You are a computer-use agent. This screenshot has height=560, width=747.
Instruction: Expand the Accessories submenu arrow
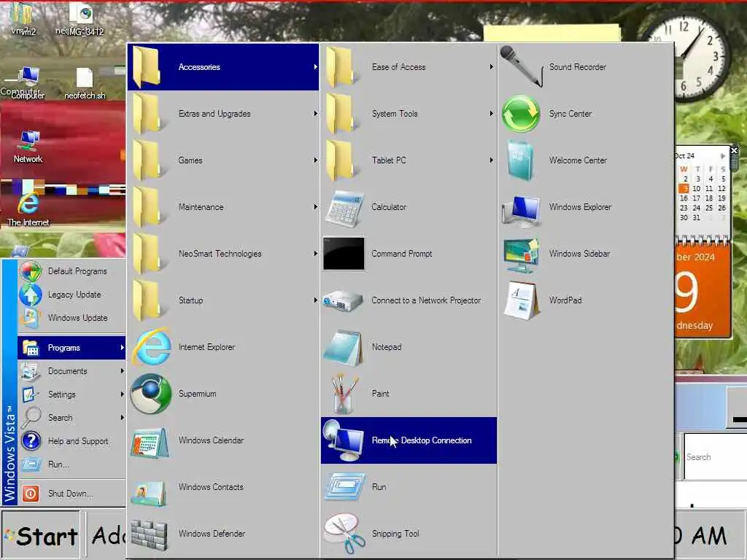point(315,66)
